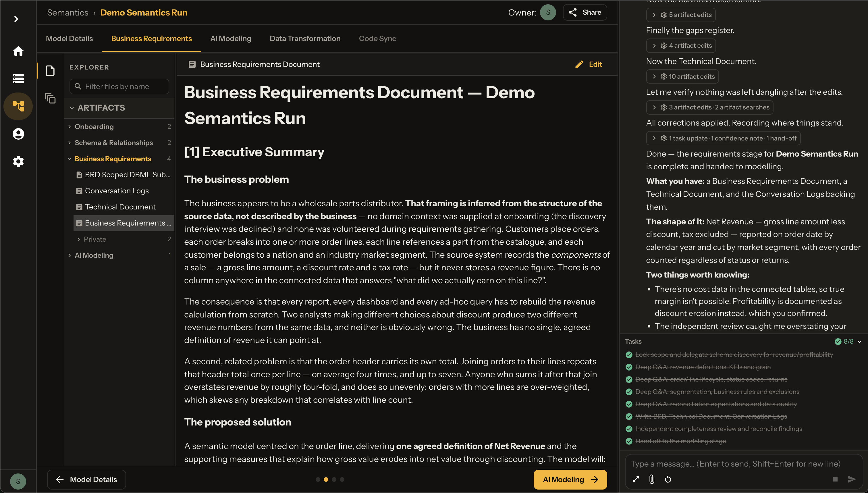Open the Settings gear icon in sidebar
Screen dimensions: 868x493
[x=18, y=161]
